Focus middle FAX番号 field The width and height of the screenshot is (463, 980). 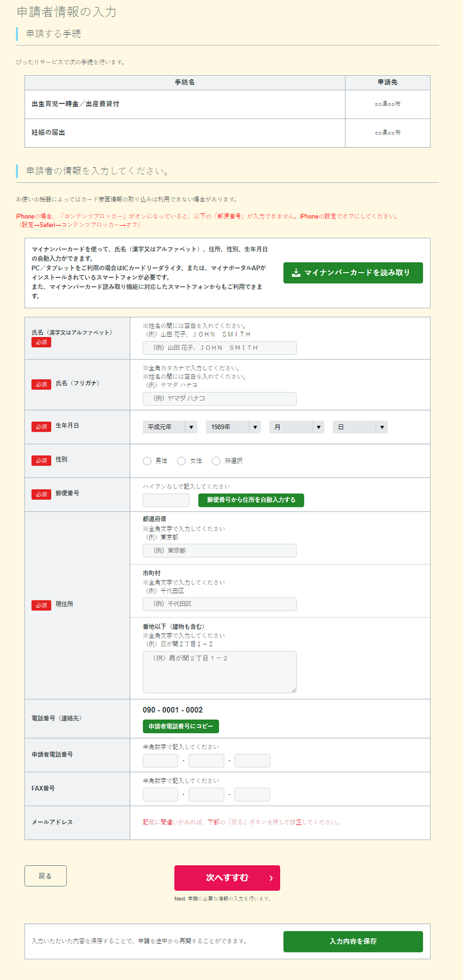point(206,794)
